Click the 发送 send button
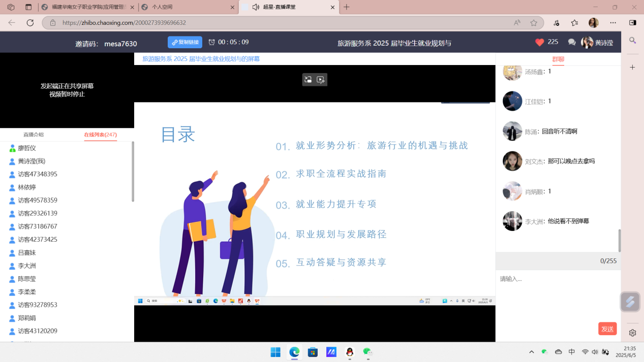Viewport: 644px width, 362px height. [607, 329]
